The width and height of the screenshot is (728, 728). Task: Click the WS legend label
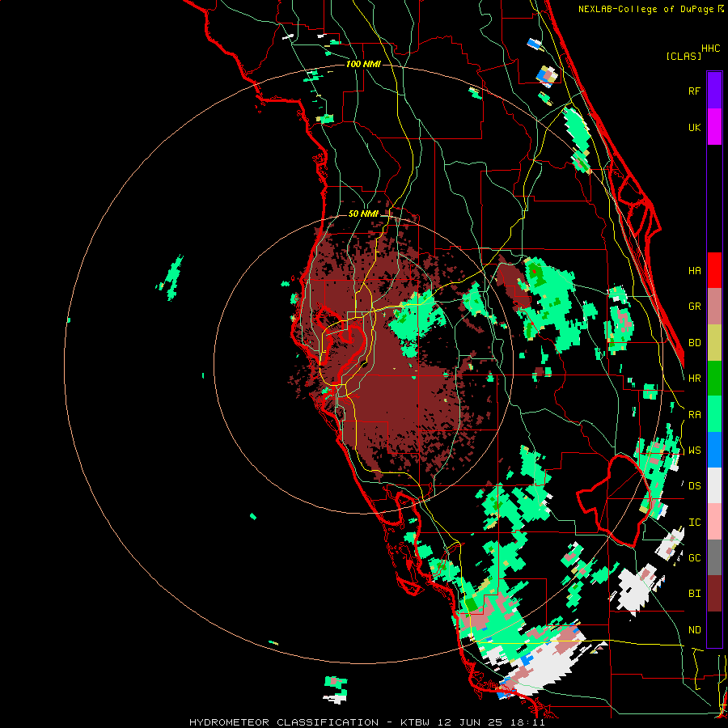pyautogui.click(x=694, y=450)
